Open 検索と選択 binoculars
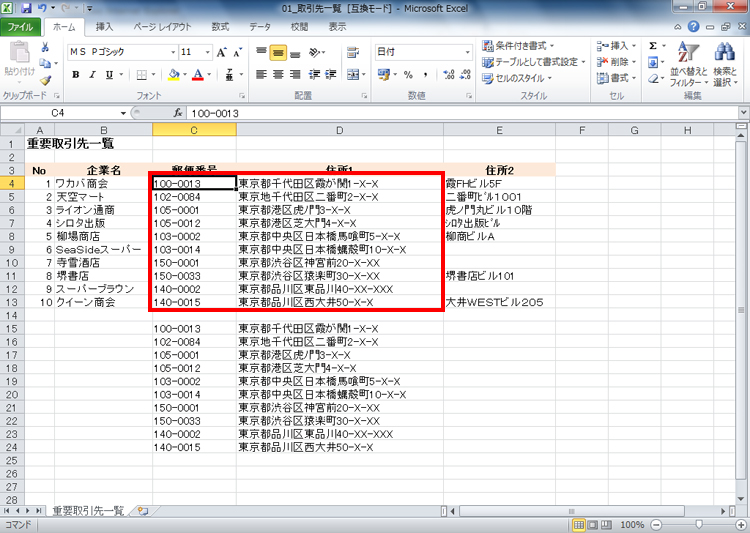Viewport: 750px width, 533px height. 725,65
